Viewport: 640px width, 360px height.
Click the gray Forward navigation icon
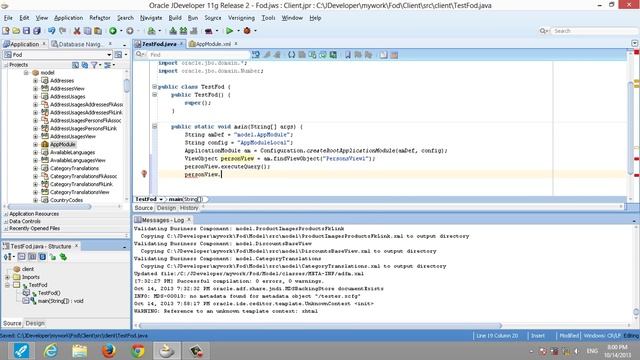click(x=130, y=31)
